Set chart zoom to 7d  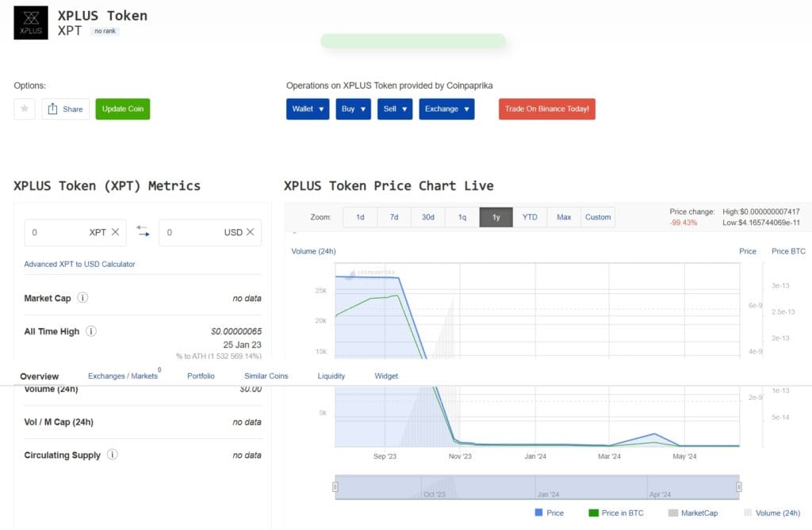[x=394, y=217]
